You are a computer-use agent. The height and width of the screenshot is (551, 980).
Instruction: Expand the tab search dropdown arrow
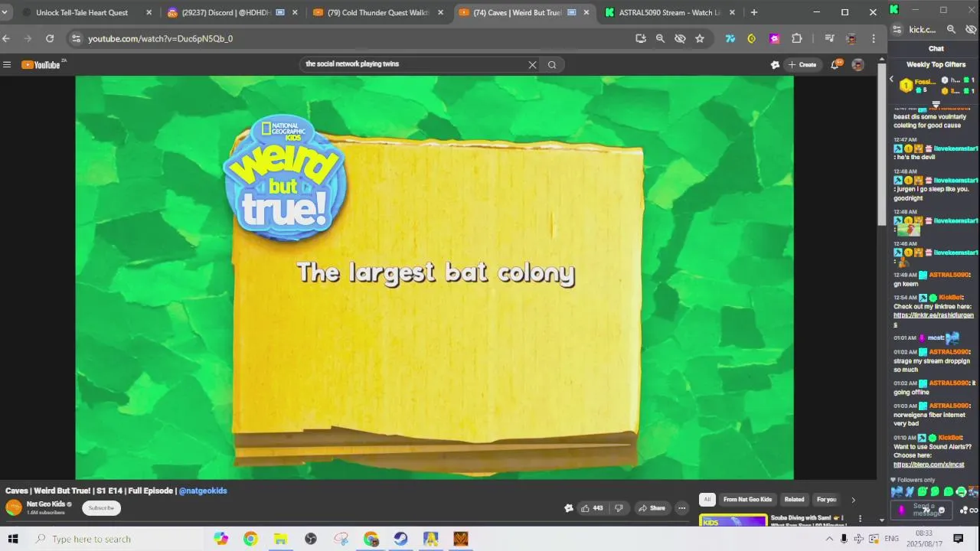coord(5,12)
